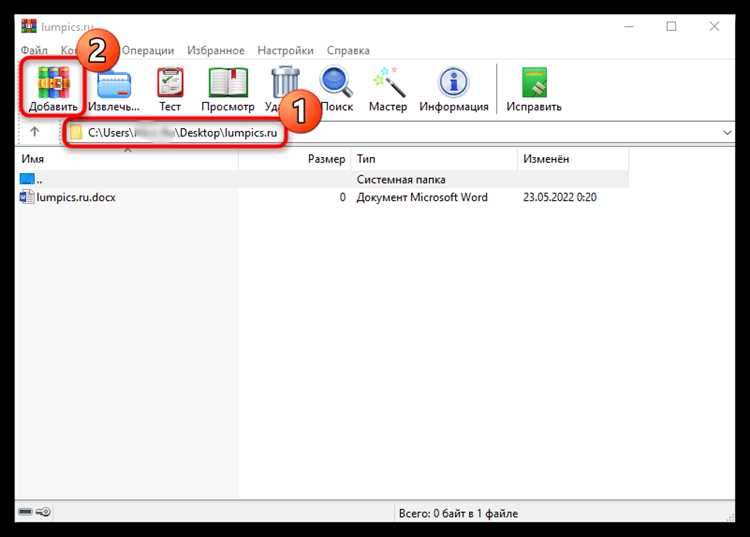750x537 pixels.
Task: Launch the Мастер (Wizard) wand icon
Action: tap(388, 82)
